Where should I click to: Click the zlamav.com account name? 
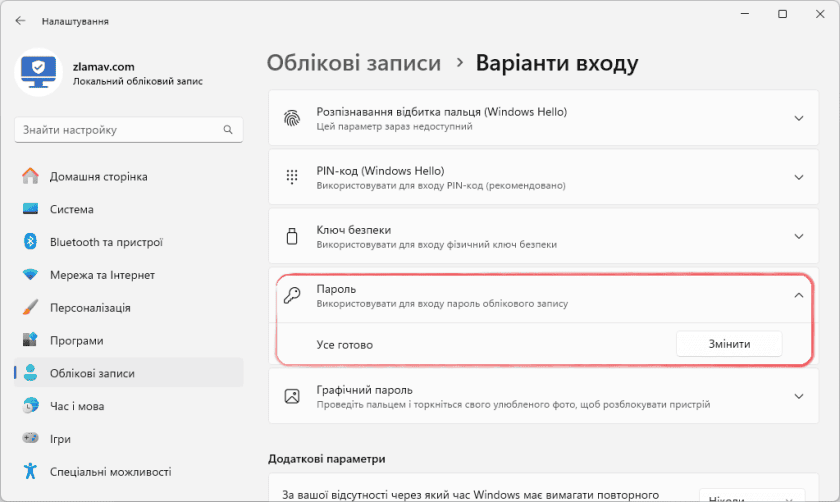(103, 66)
